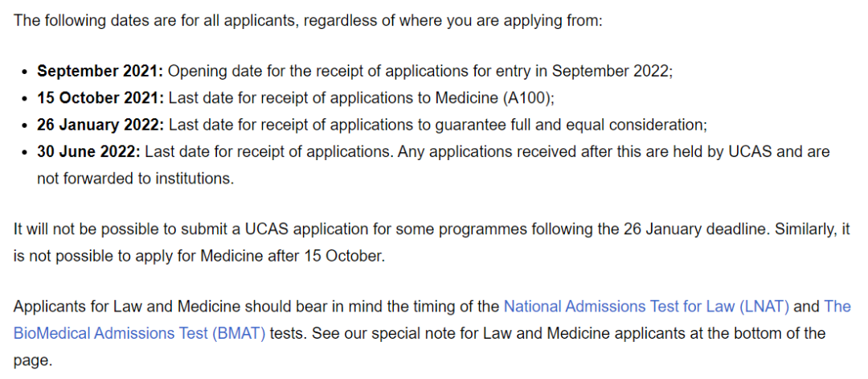Click the sentence starting "It will not be possible"
The image size is (868, 379).
coord(390,229)
